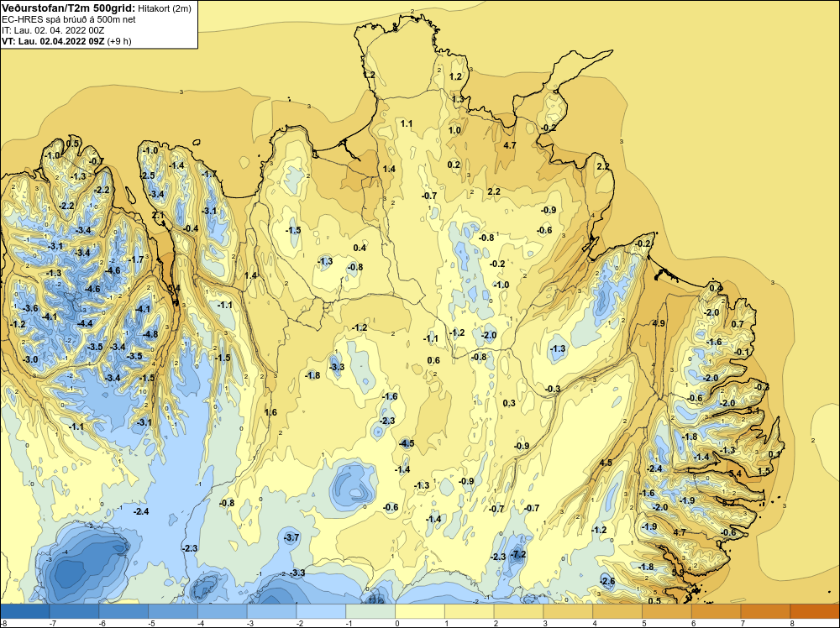
Task: Click the '-3.6' temperature value on the map
Action: (30, 308)
